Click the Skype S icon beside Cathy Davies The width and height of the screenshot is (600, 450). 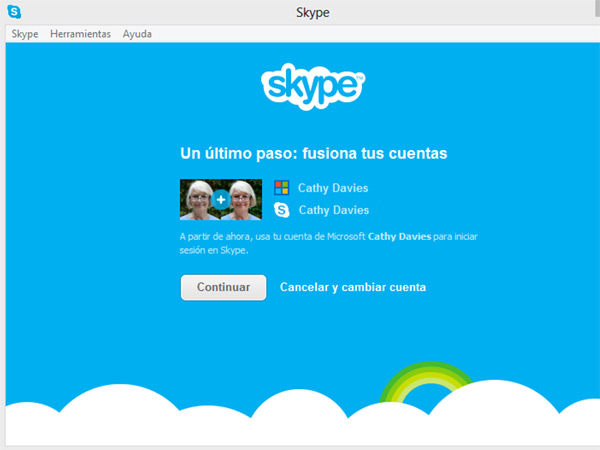282,210
